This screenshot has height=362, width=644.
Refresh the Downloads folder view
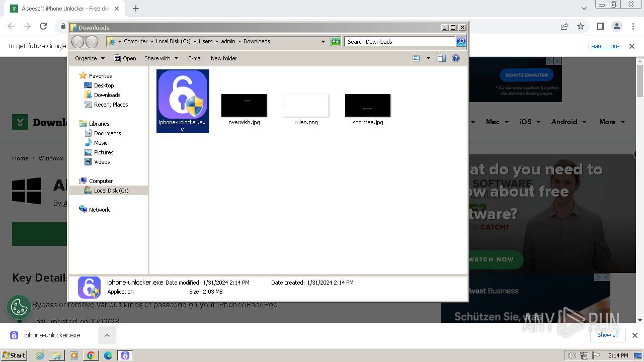point(336,42)
